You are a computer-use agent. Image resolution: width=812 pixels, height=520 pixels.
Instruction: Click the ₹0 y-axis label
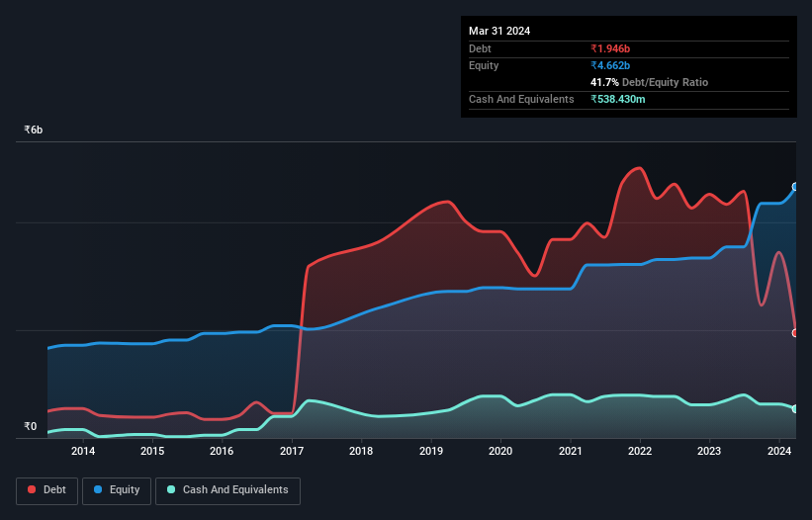pyautogui.click(x=30, y=426)
